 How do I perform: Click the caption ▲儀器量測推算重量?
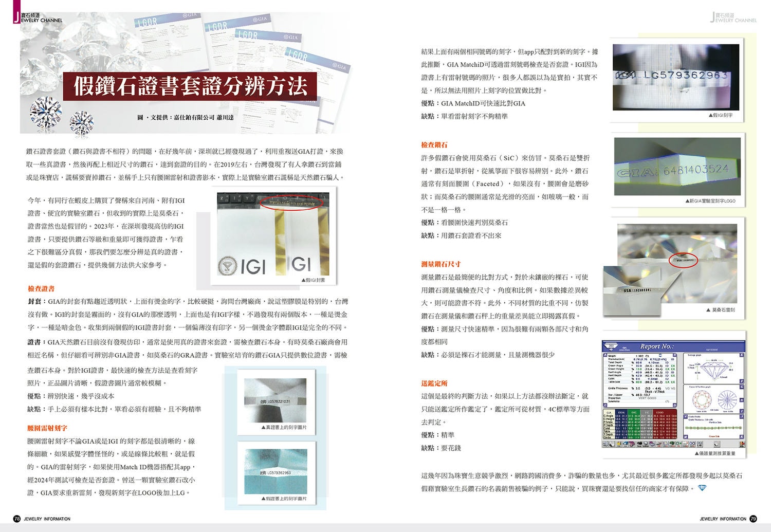coord(715,453)
